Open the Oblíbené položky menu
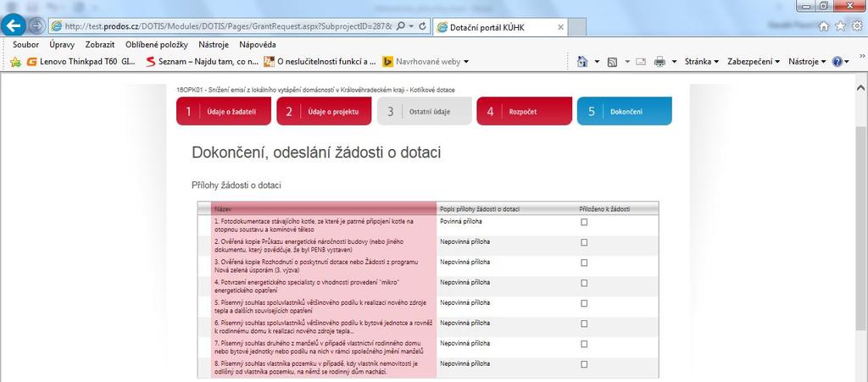The image size is (868, 382). tap(157, 45)
